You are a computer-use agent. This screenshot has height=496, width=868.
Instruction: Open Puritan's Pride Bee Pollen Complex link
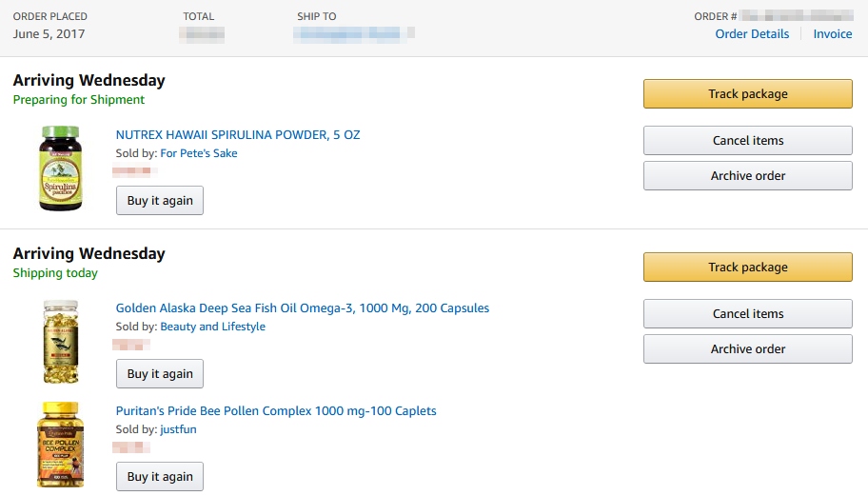[276, 411]
